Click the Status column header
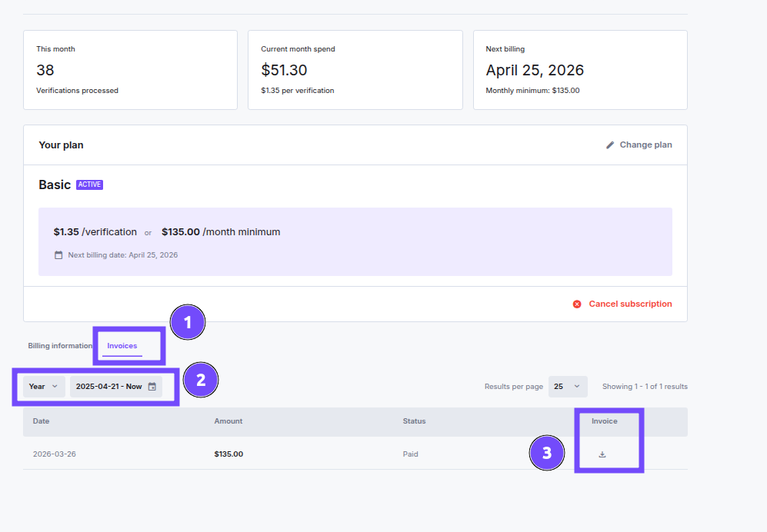Screen dimensions: 767x532 coord(414,421)
